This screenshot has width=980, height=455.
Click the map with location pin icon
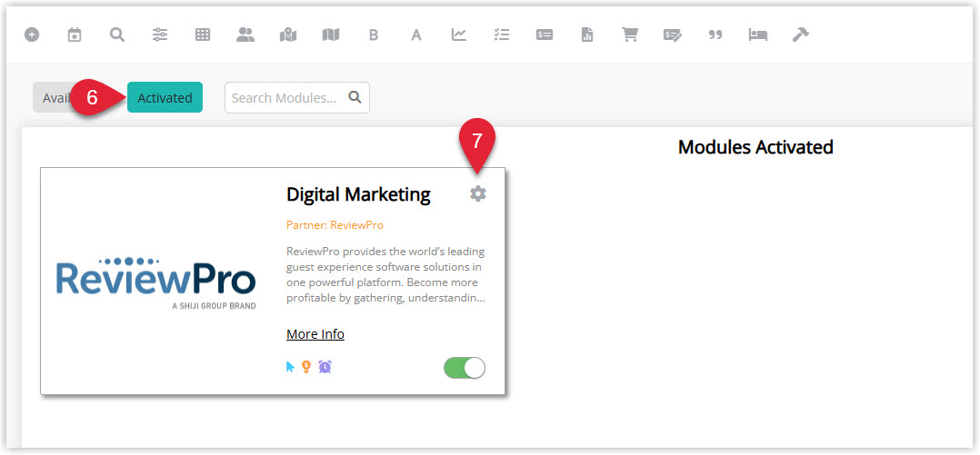(x=288, y=35)
